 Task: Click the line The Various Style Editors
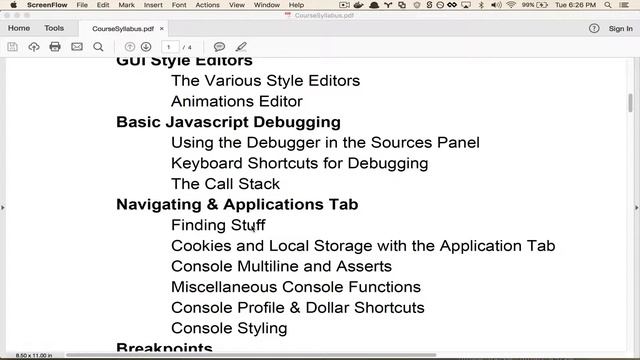pos(265,81)
